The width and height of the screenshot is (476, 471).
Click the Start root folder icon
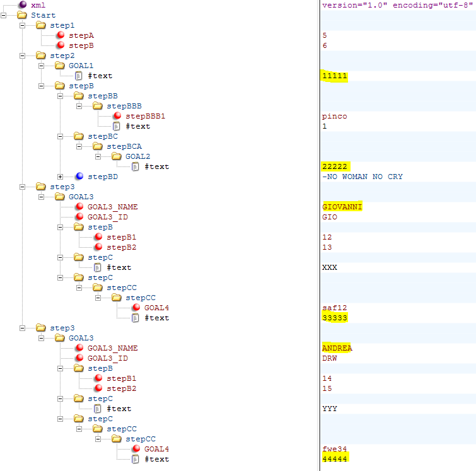[x=22, y=15]
